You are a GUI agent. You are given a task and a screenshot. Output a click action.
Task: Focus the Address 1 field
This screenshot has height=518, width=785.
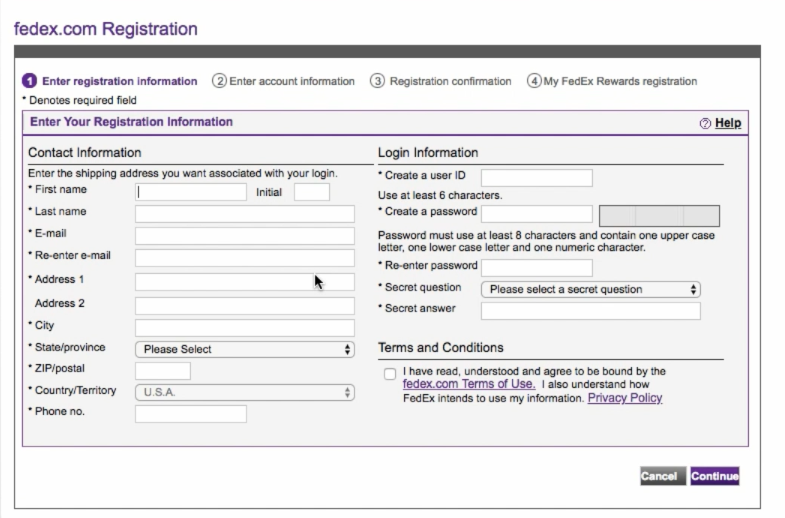245,282
